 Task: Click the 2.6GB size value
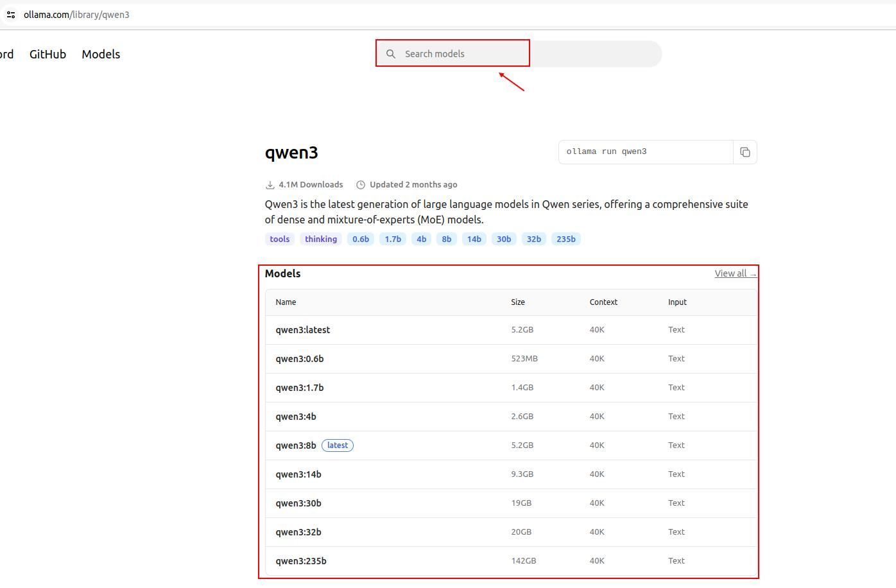pos(522,417)
